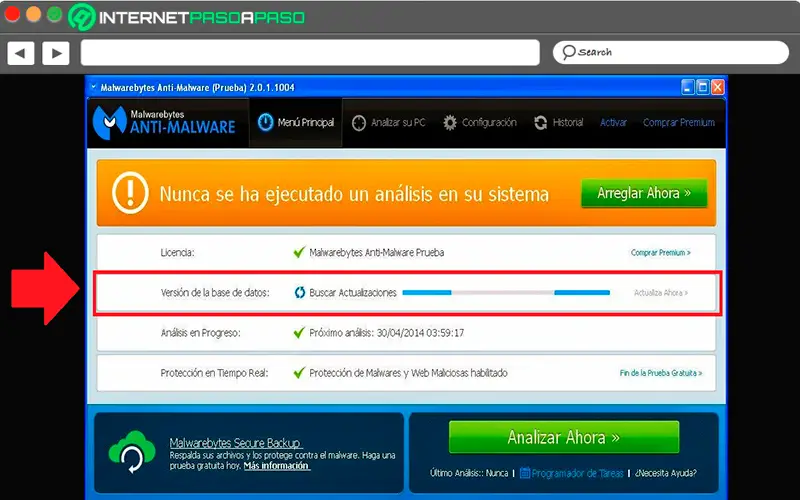Click the yellow minimize dot in browser

click(33, 14)
